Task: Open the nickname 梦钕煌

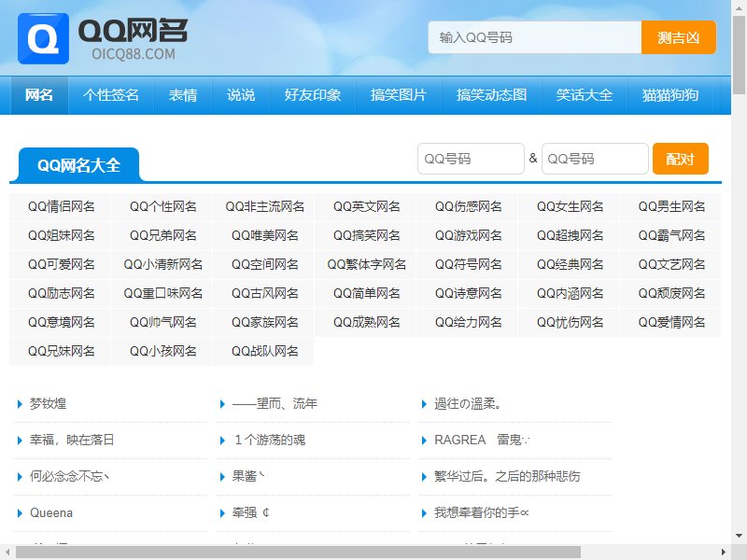Action: pos(48,404)
